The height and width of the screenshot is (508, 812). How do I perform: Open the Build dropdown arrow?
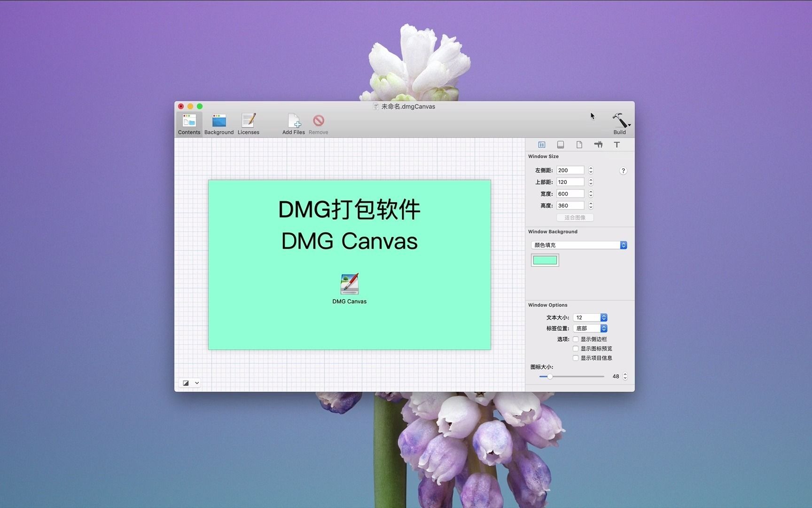[629, 125]
